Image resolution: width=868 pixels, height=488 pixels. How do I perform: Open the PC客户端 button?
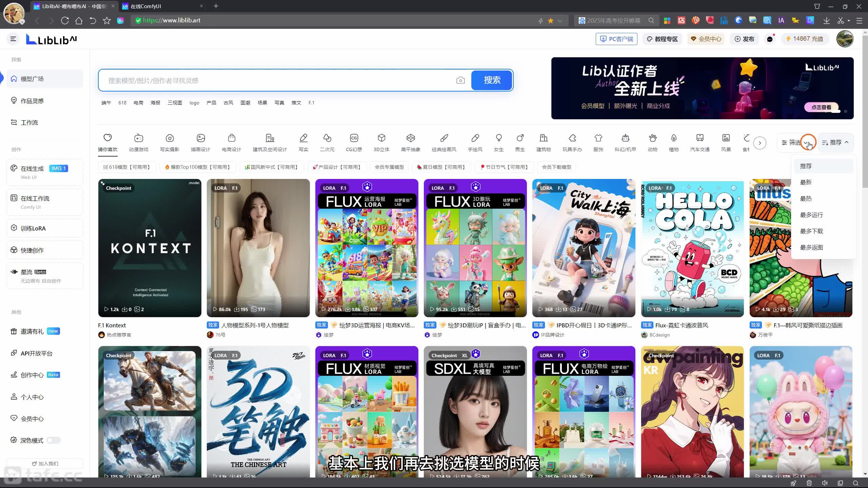point(616,39)
